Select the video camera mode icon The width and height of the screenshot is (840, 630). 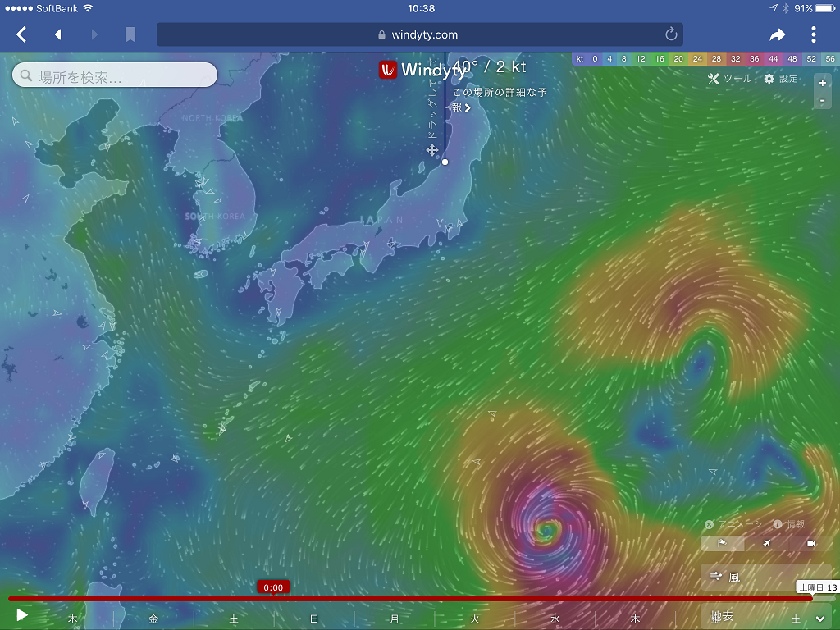(x=810, y=543)
